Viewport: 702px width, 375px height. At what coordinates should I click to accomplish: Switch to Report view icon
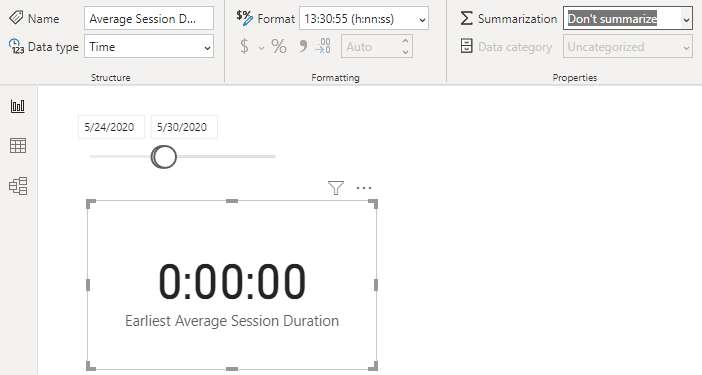click(x=18, y=106)
